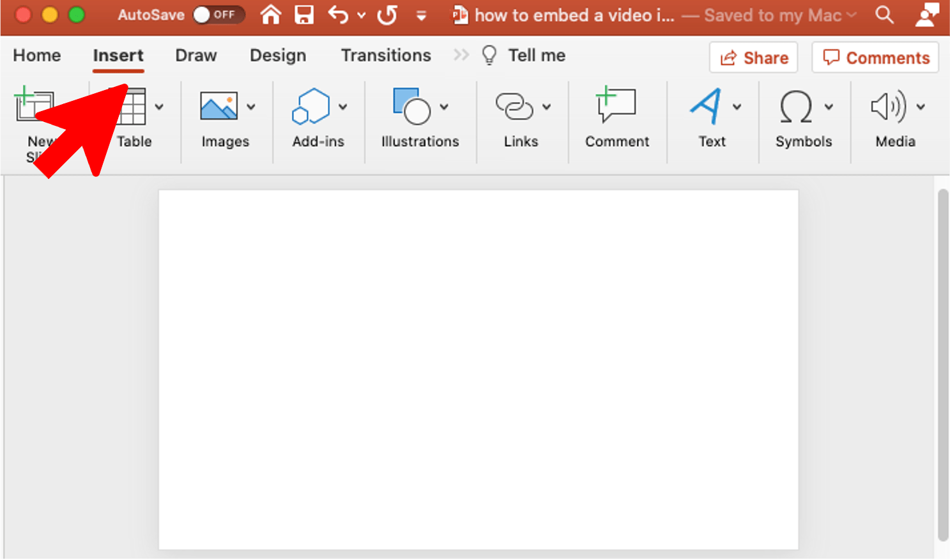950x560 pixels.
Task: Switch to the Design tab
Action: [277, 56]
